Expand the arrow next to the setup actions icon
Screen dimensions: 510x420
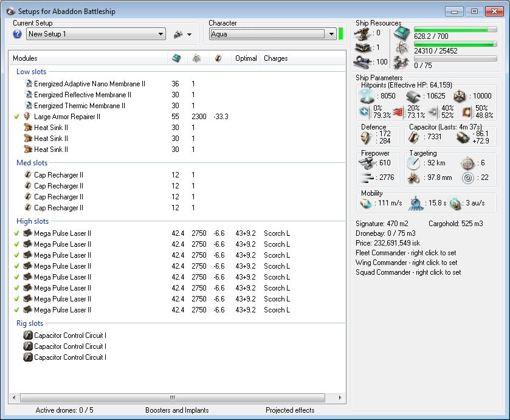189,35
